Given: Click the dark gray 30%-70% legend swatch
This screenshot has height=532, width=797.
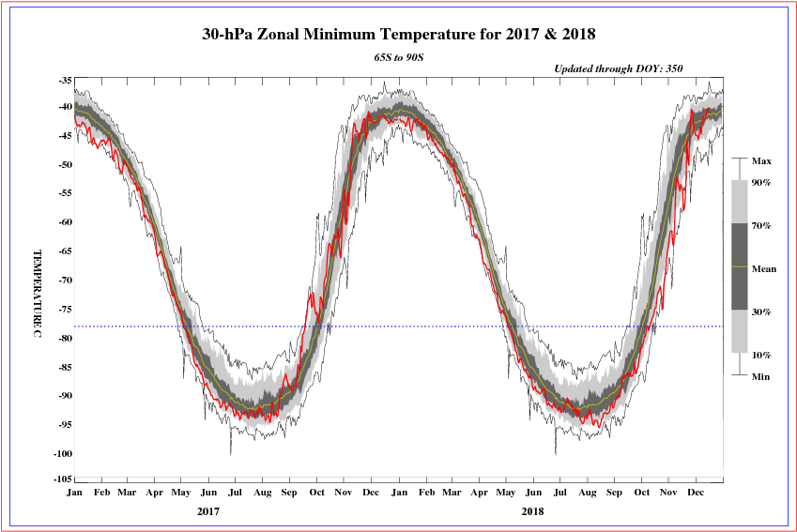Looking at the screenshot, I should [740, 266].
